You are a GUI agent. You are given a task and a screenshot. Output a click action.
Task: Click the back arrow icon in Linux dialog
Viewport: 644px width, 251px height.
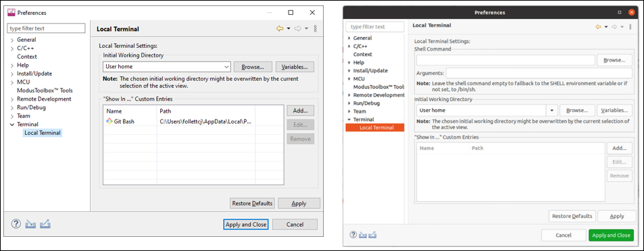599,27
